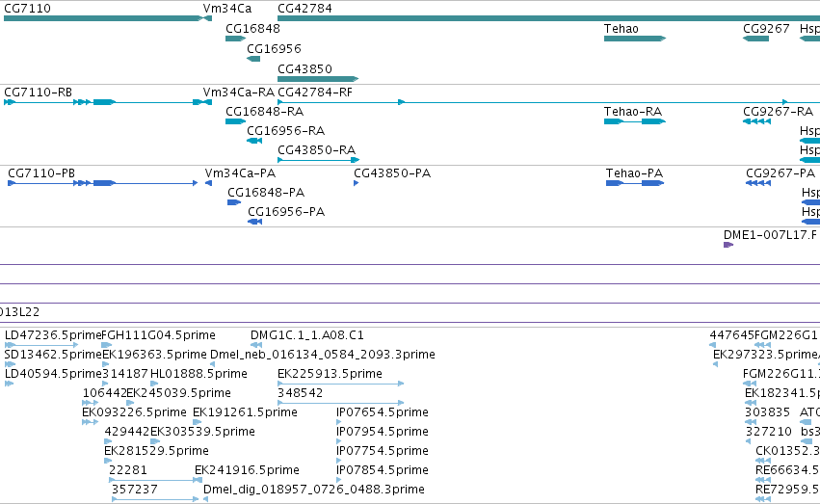Select the CG16956-RA transcript label

click(285, 131)
